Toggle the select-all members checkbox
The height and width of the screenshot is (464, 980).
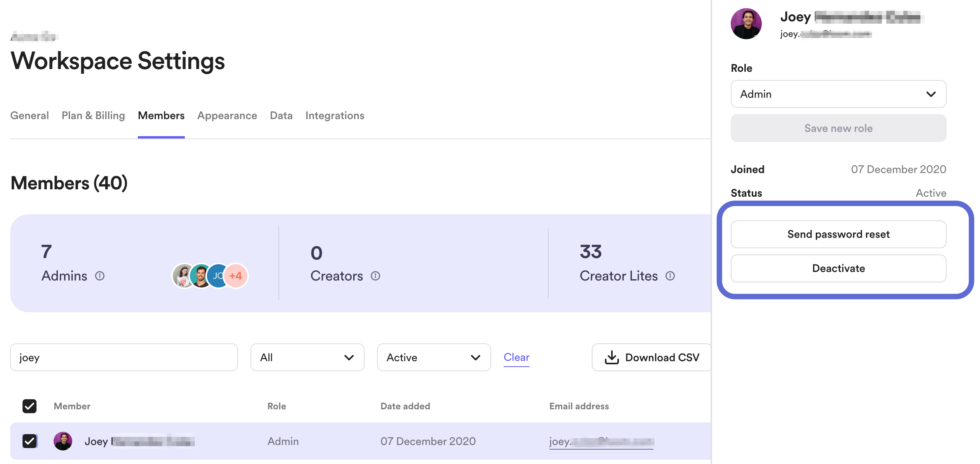[30, 406]
